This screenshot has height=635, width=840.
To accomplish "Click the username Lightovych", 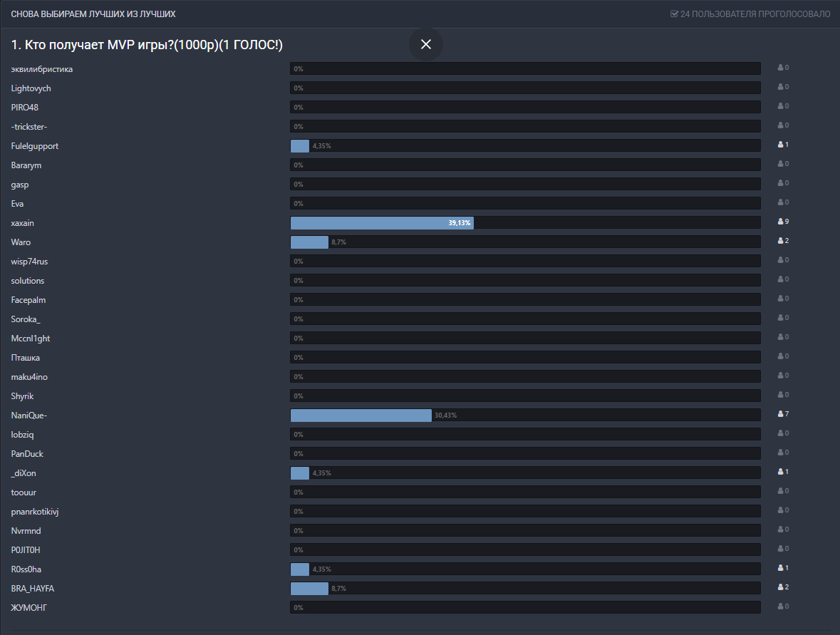I will coord(31,88).
